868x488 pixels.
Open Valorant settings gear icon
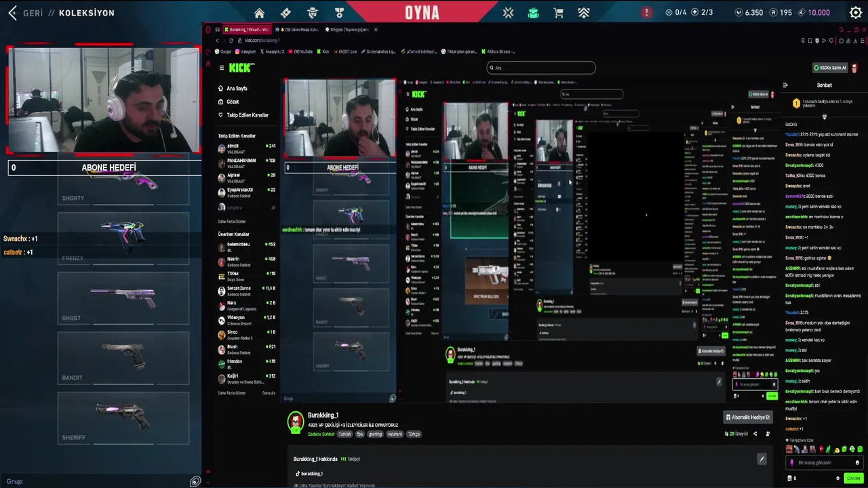856,12
